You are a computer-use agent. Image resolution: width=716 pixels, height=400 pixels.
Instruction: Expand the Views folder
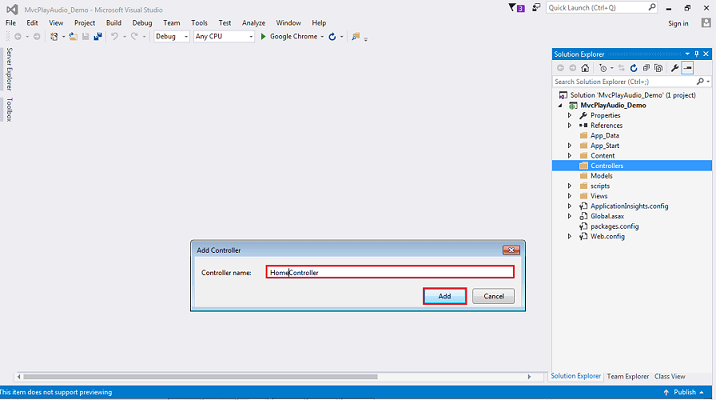569,196
